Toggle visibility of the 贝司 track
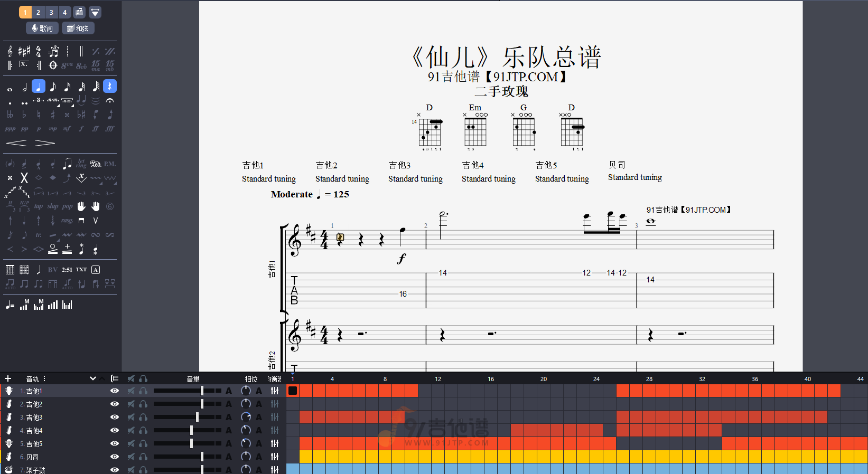868x474 pixels. (114, 457)
